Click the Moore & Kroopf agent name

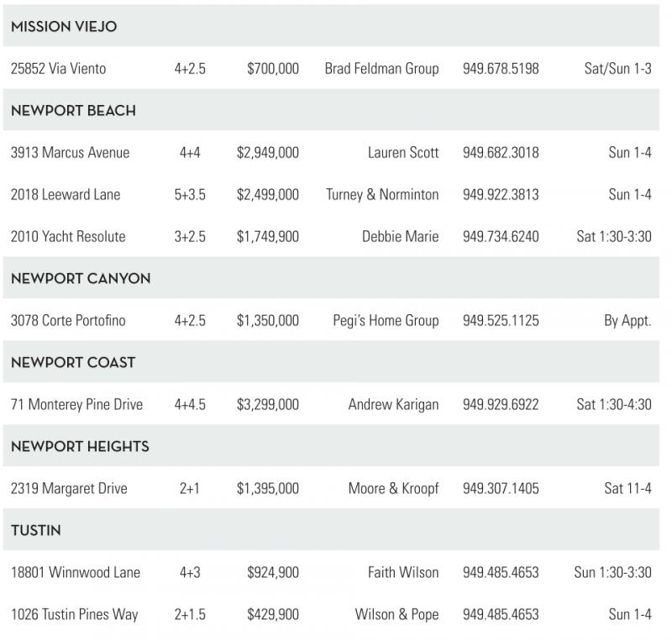393,489
